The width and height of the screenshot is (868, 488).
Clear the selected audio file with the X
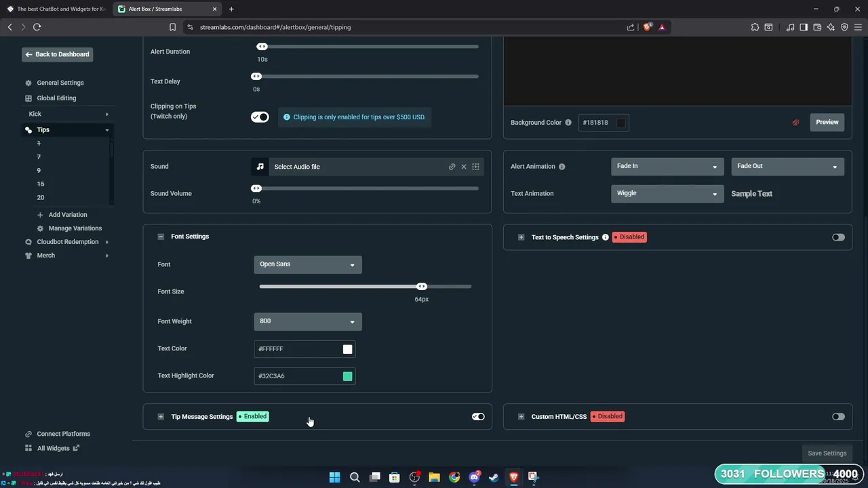[x=464, y=167]
